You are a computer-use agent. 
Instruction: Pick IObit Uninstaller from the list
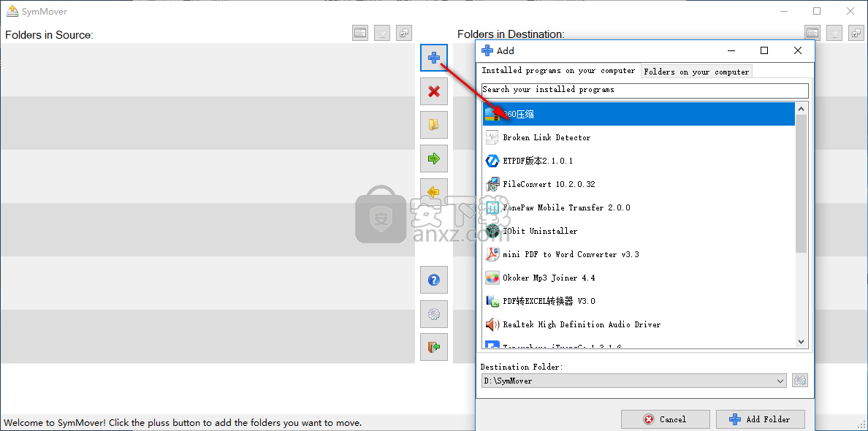click(639, 231)
